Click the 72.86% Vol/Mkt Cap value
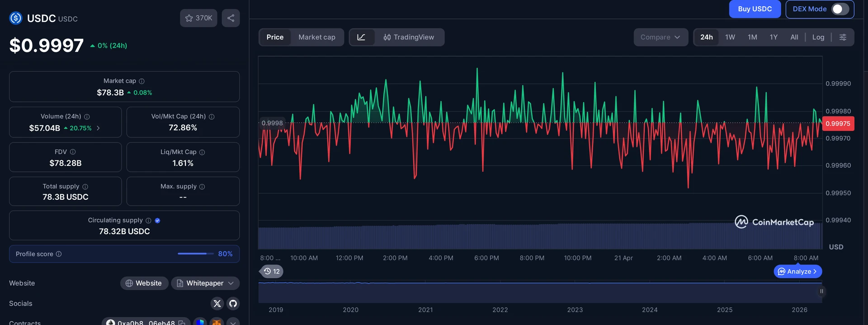 183,127
